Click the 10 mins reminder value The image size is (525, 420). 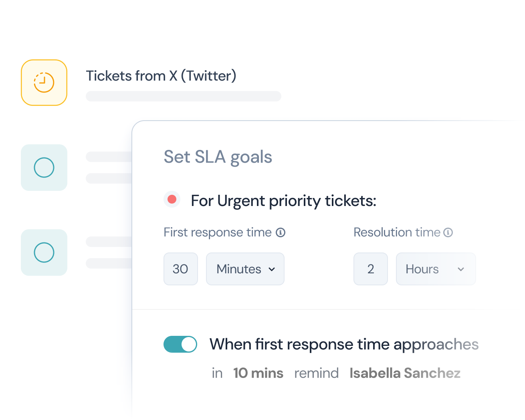coord(258,373)
